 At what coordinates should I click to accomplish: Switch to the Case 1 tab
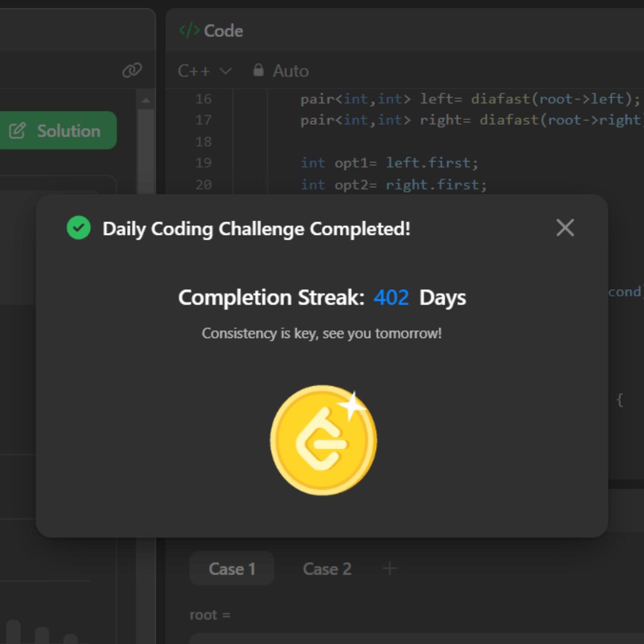point(232,569)
